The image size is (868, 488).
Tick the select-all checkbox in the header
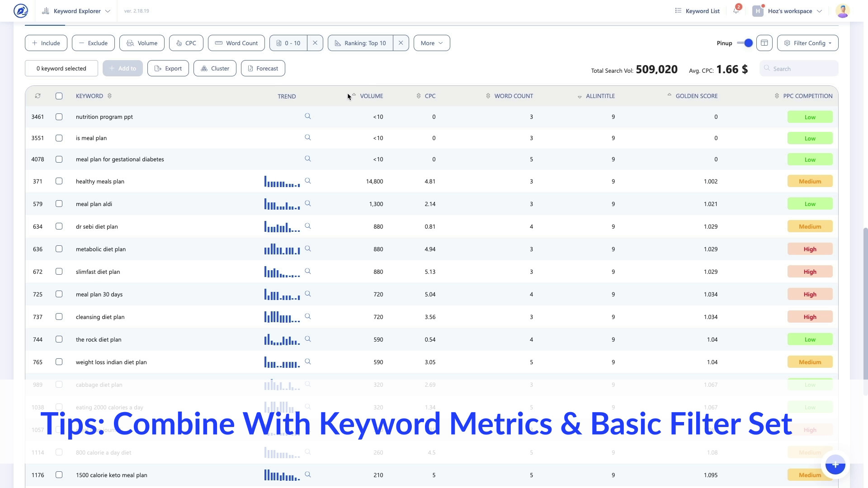click(59, 96)
